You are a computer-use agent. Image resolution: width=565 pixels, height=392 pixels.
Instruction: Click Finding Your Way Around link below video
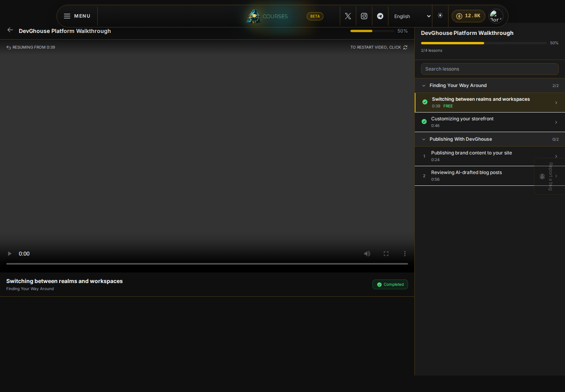point(30,289)
